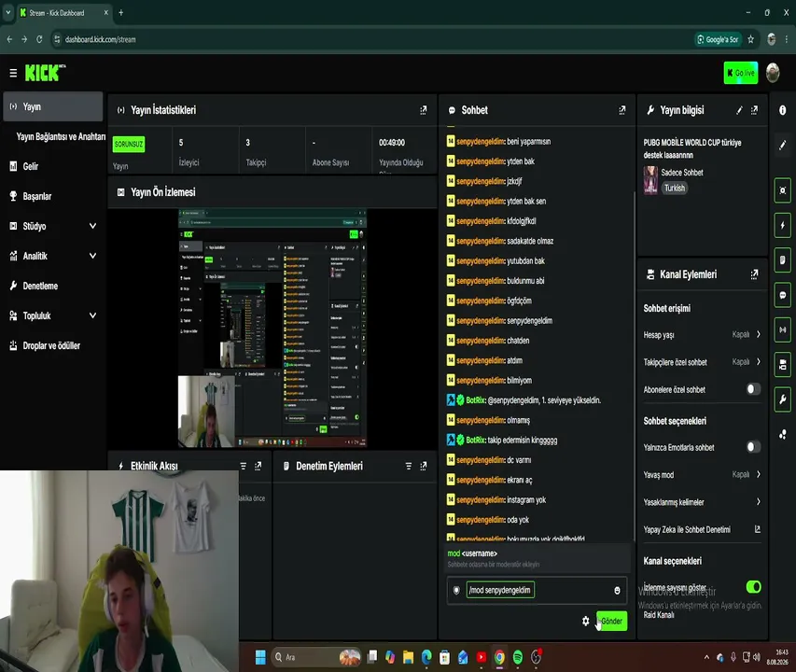
Task: Open chat settings gear icon
Action: (585, 622)
